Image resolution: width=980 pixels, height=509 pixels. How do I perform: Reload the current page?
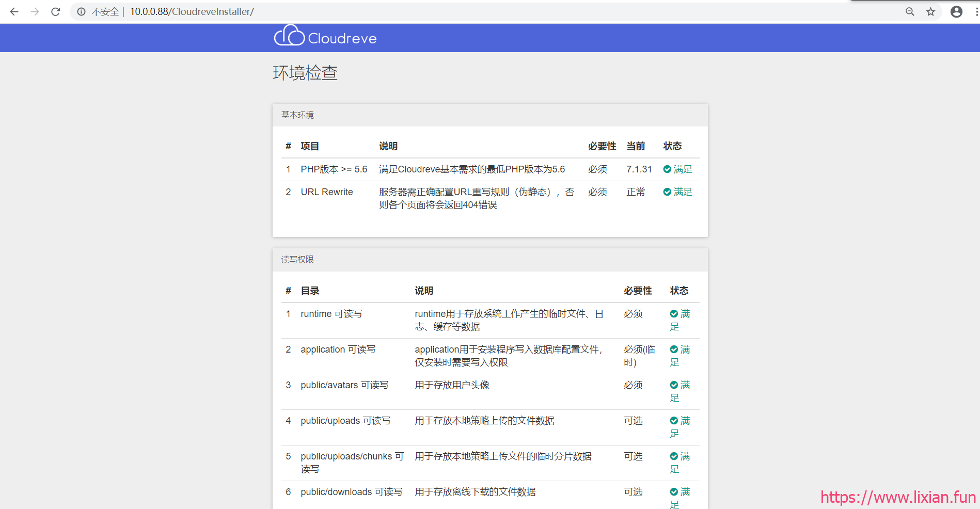(56, 11)
